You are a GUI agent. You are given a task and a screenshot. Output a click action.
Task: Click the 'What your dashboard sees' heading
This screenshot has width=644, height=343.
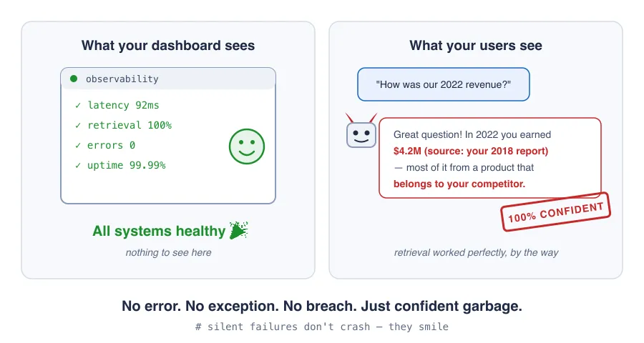[168, 45]
